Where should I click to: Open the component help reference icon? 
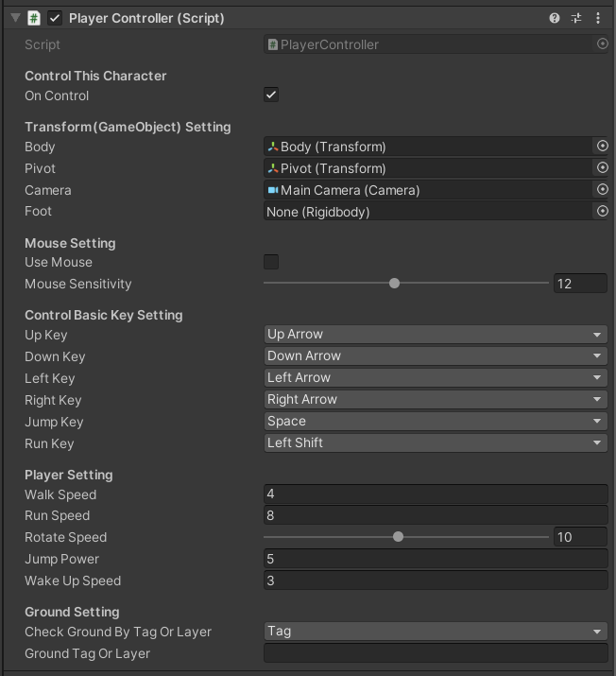coord(555,18)
